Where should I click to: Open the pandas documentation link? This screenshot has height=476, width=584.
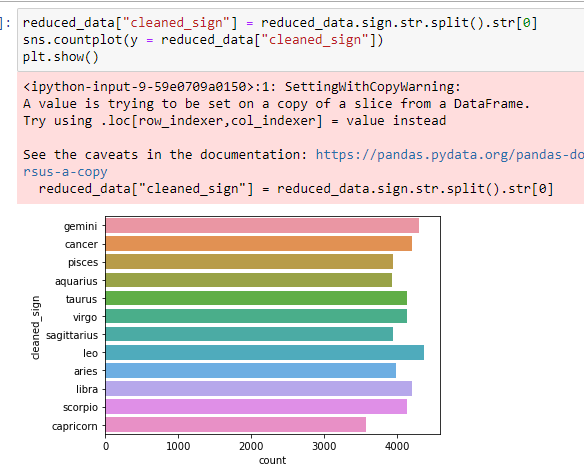450,155
